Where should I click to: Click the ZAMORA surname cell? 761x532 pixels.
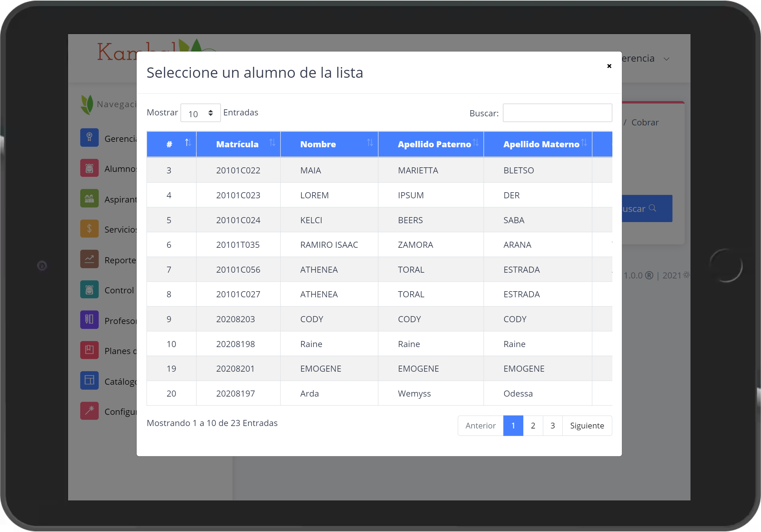(431, 245)
